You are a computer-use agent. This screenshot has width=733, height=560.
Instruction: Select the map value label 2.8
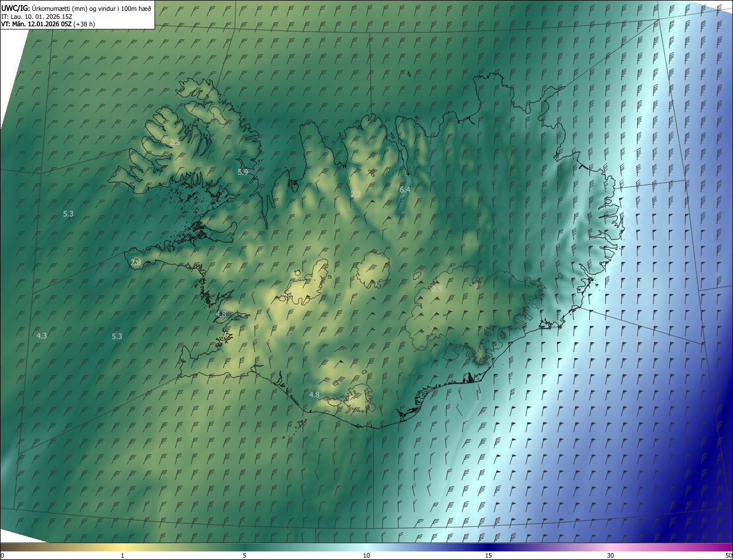point(136,262)
